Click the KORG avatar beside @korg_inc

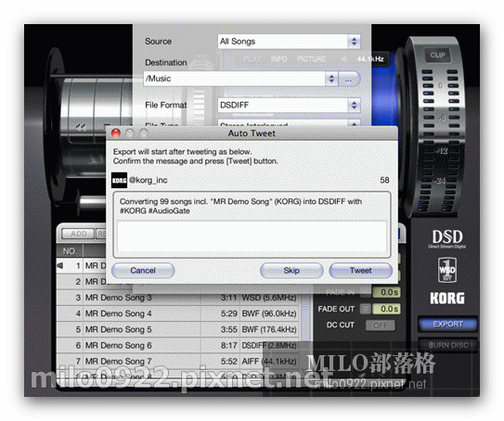click(x=119, y=180)
